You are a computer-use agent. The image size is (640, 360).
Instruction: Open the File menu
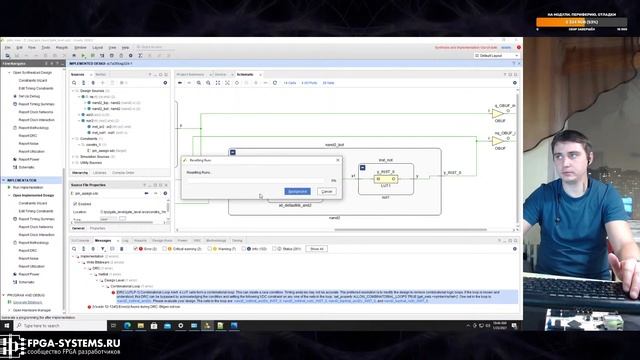(8, 47)
